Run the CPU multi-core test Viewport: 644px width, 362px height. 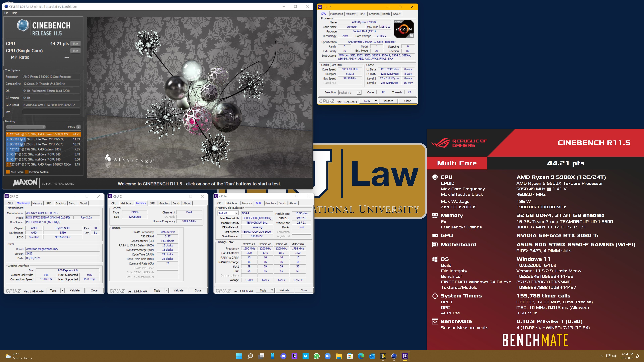[x=75, y=44]
